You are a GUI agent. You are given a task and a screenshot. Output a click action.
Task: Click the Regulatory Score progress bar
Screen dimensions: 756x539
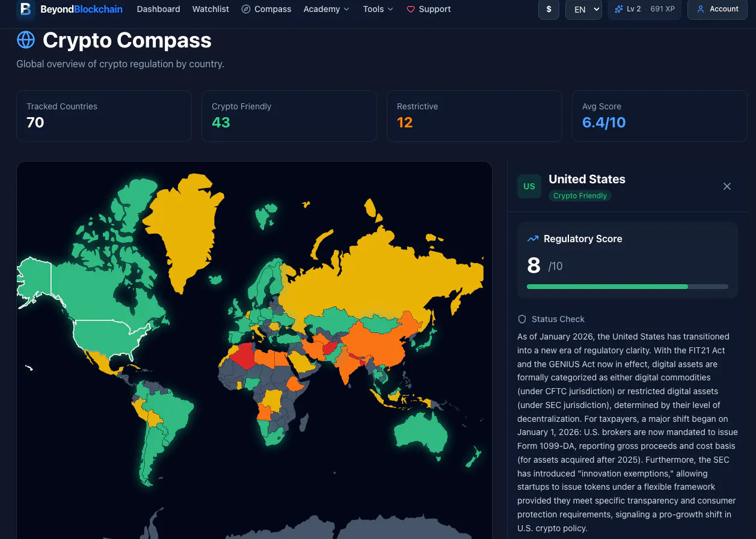click(627, 287)
